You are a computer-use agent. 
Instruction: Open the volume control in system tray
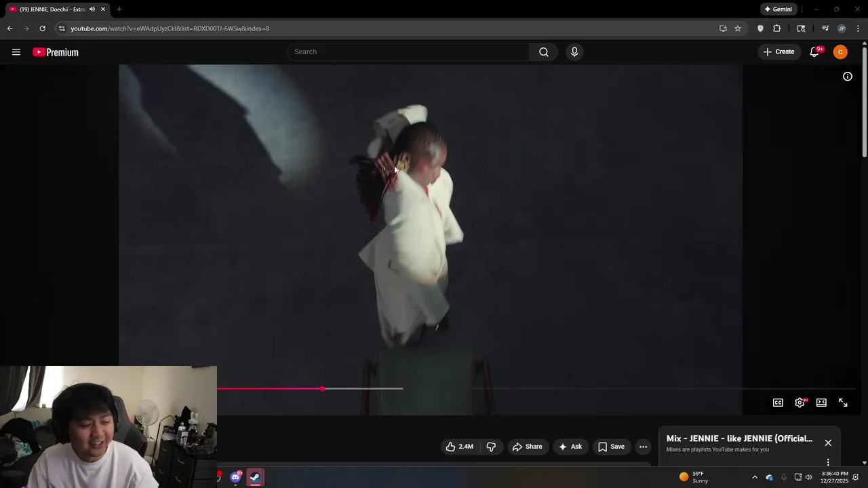tap(808, 477)
